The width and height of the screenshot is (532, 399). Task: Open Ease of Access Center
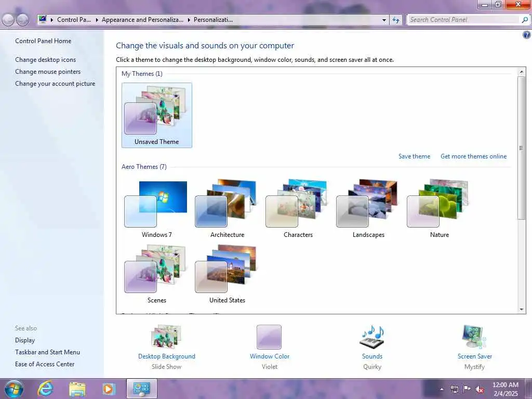coord(45,364)
